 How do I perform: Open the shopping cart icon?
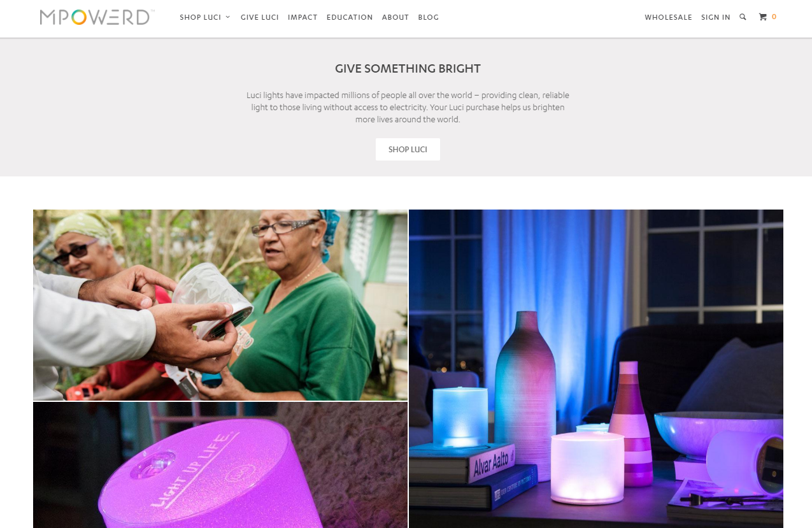[762, 17]
